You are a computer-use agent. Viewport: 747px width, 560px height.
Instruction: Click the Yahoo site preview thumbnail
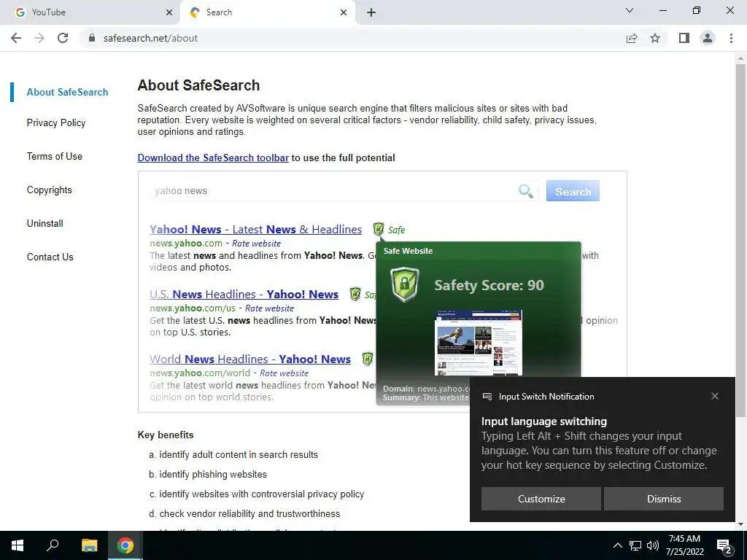pos(479,343)
